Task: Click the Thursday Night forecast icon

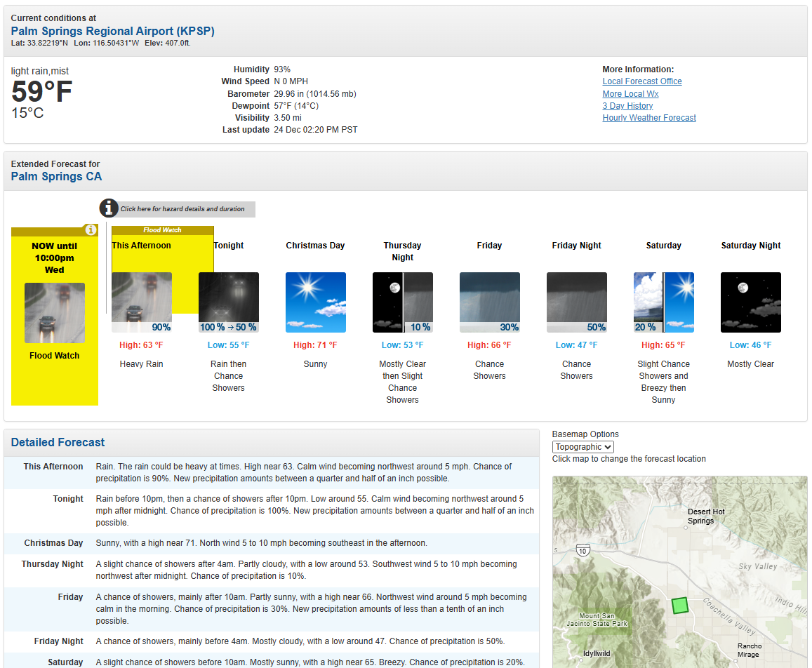Action: tap(403, 302)
